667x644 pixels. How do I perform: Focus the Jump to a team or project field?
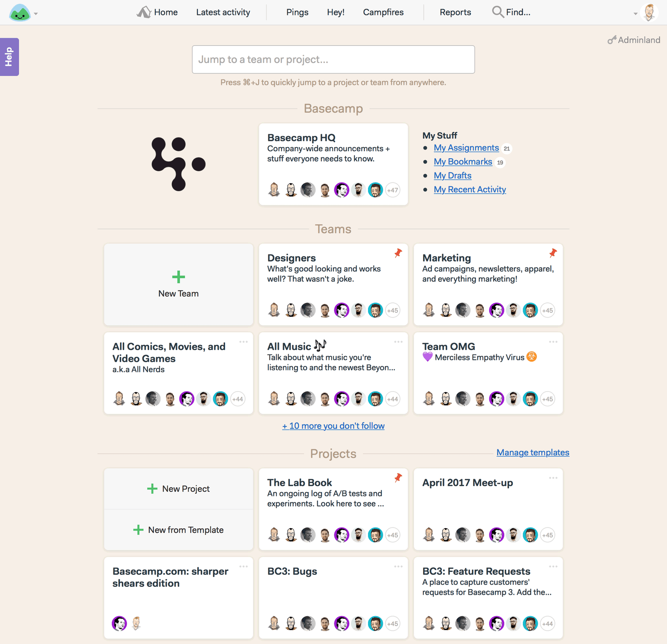(x=333, y=60)
